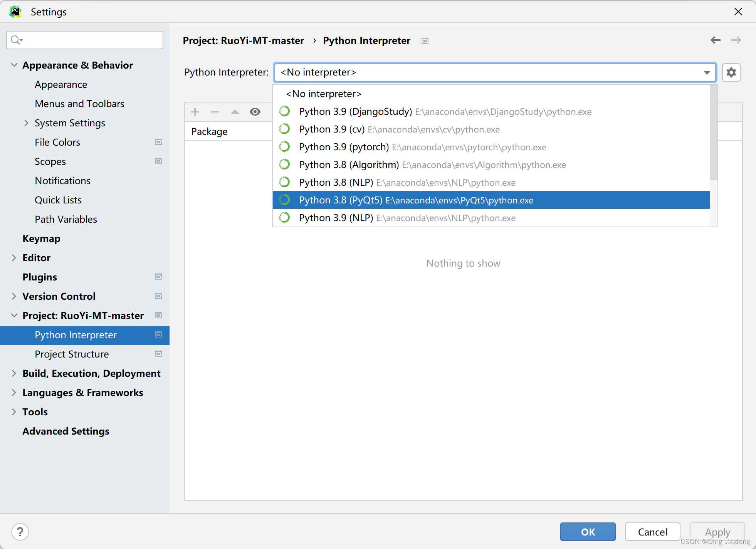Expand the System Settings node

[x=26, y=123]
